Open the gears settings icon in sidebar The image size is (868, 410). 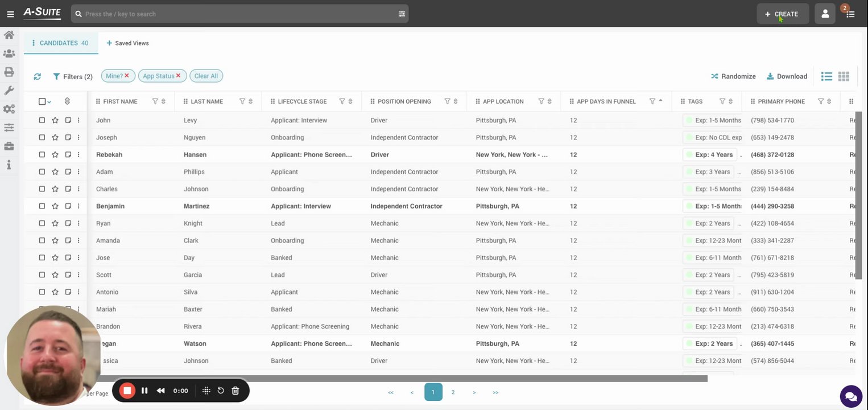point(9,109)
